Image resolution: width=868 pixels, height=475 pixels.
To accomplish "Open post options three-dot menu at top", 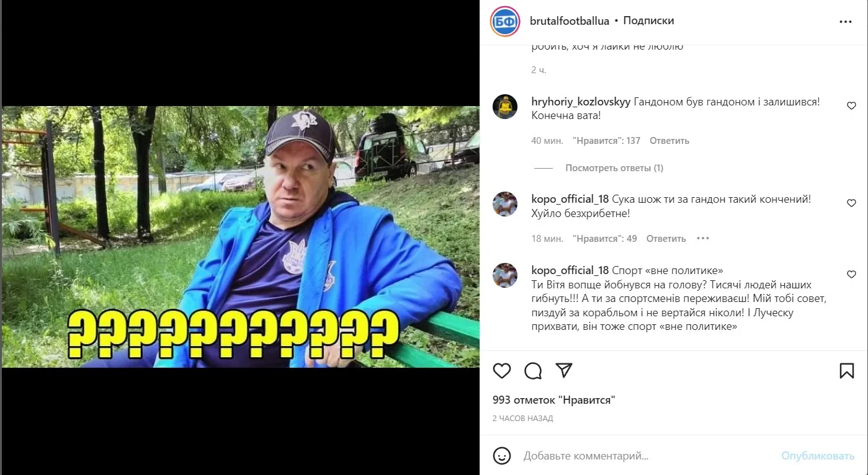I will (x=846, y=22).
